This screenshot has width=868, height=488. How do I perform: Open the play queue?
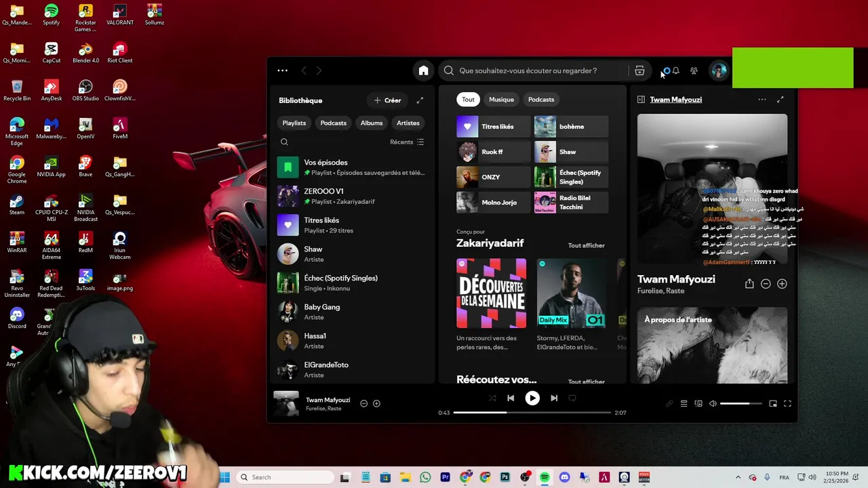[684, 403]
